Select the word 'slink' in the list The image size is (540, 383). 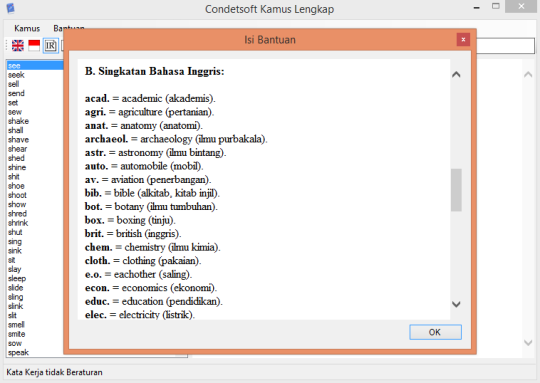(15, 306)
